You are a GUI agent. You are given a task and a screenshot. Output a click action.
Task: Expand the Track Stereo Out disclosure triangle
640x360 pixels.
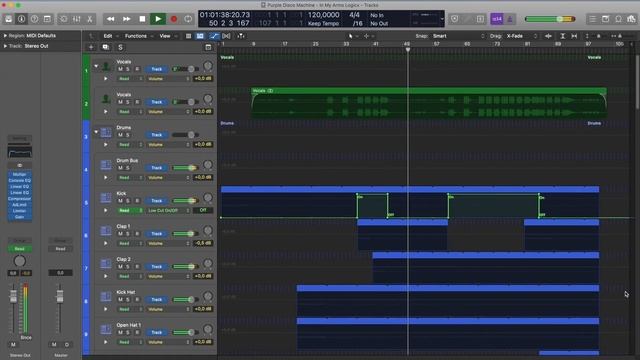point(5,46)
